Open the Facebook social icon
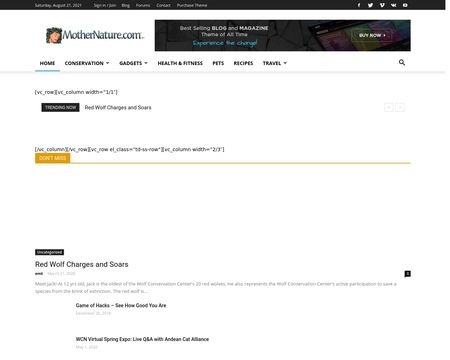This screenshot has width=450, height=360. click(359, 5)
